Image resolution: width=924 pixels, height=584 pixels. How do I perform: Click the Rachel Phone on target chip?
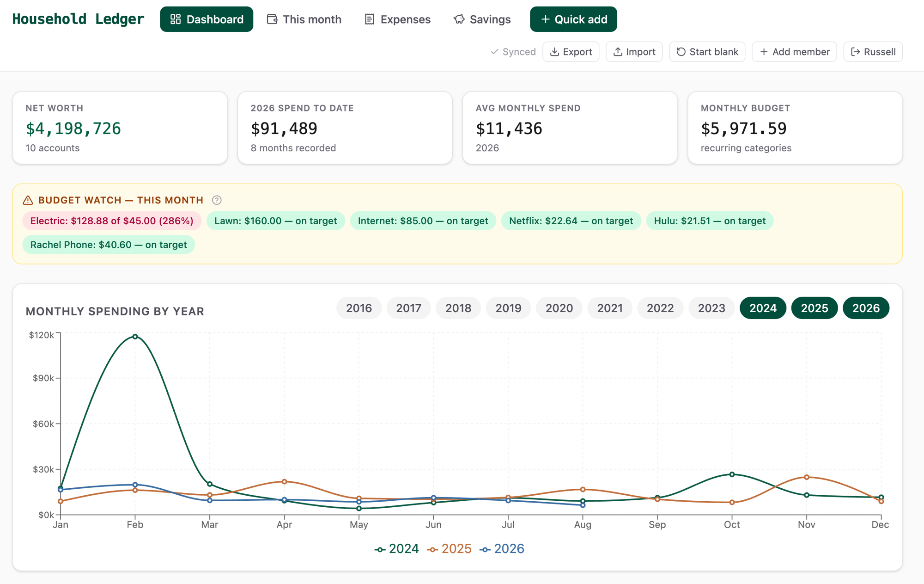point(109,245)
